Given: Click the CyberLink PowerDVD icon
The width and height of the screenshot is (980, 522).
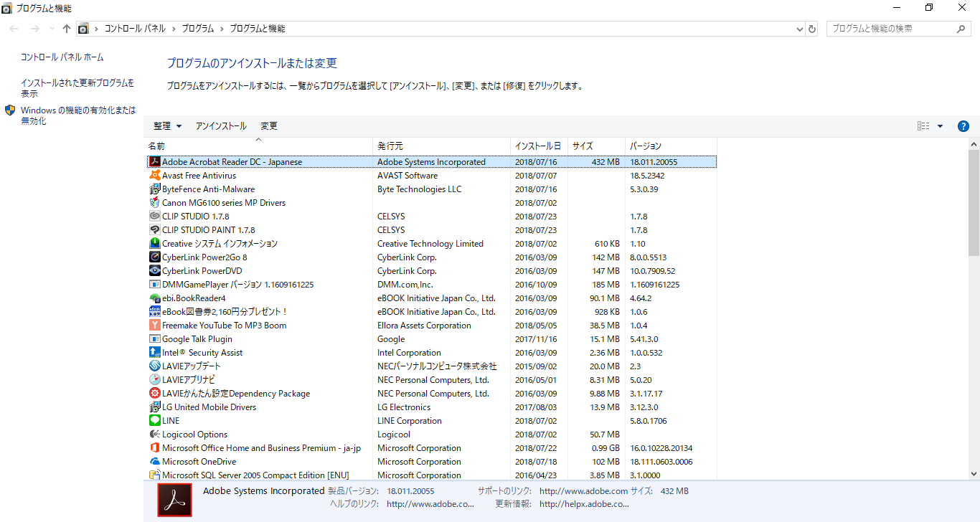Looking at the screenshot, I should (154, 271).
